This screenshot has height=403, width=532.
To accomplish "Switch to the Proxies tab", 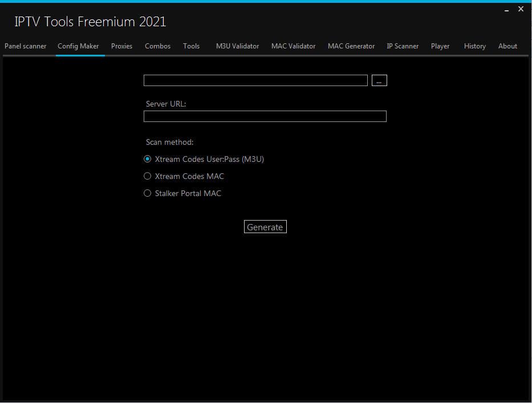I will [x=122, y=46].
